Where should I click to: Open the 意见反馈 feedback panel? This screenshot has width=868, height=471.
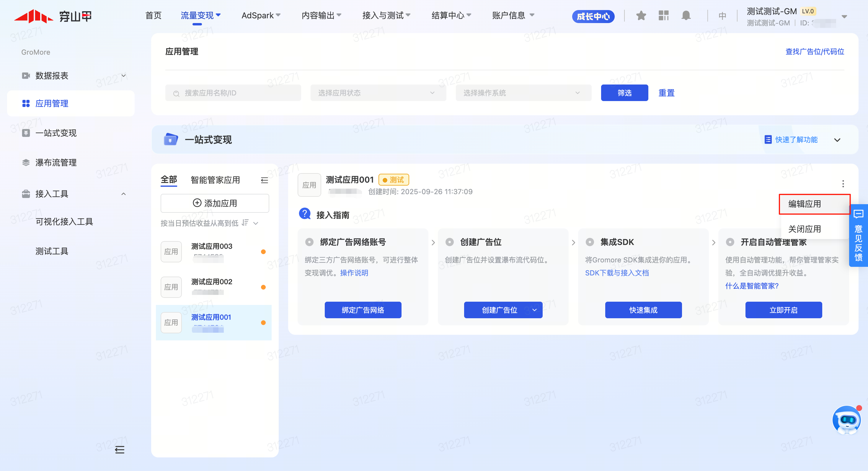pyautogui.click(x=858, y=236)
